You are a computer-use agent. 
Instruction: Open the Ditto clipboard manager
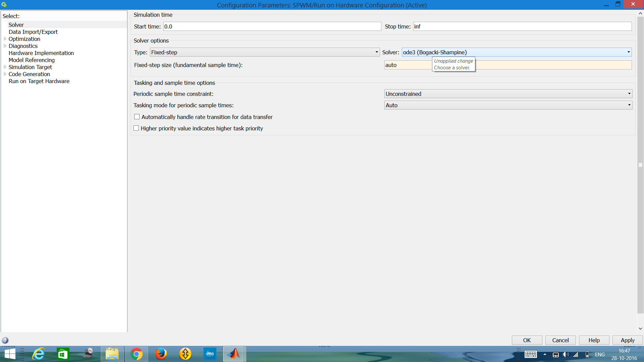point(210,354)
